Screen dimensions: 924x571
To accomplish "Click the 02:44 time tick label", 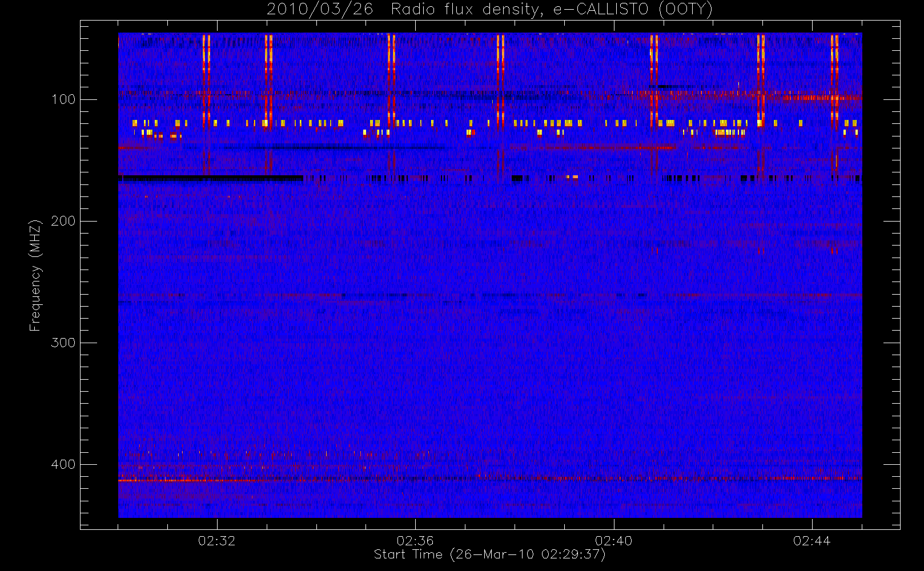I will click(811, 541).
